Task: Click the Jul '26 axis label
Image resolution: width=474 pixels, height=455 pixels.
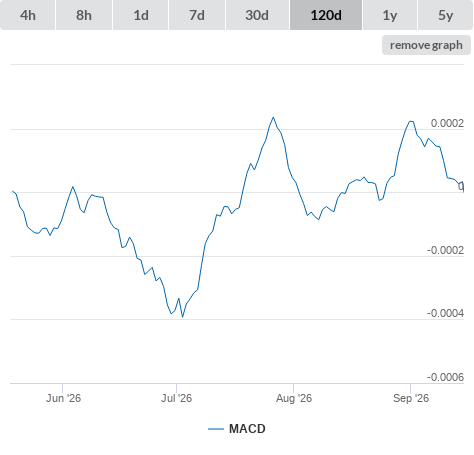Action: point(176,398)
